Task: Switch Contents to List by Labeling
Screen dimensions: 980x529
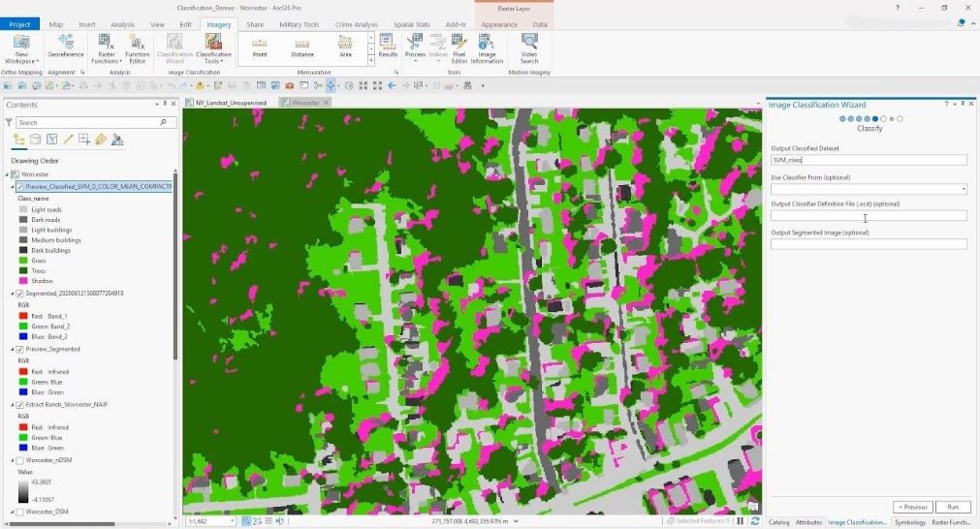Action: coord(101,140)
